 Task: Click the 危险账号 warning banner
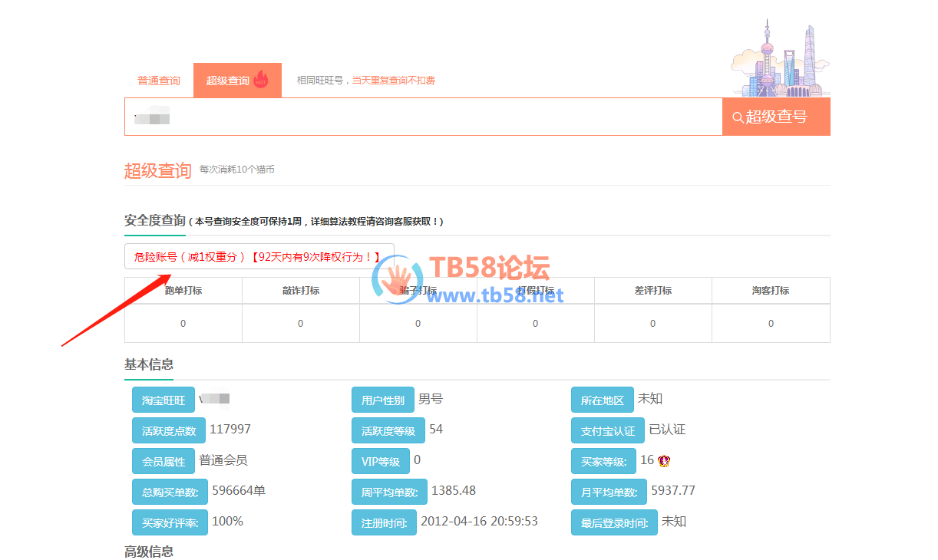(x=259, y=256)
